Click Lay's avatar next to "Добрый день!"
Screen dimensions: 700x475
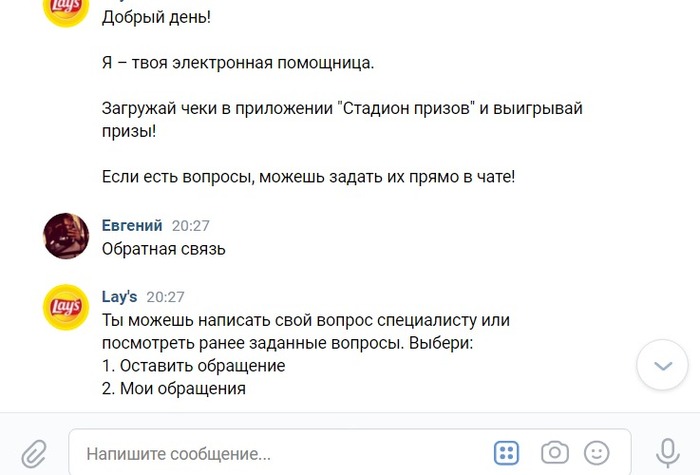coord(67,10)
